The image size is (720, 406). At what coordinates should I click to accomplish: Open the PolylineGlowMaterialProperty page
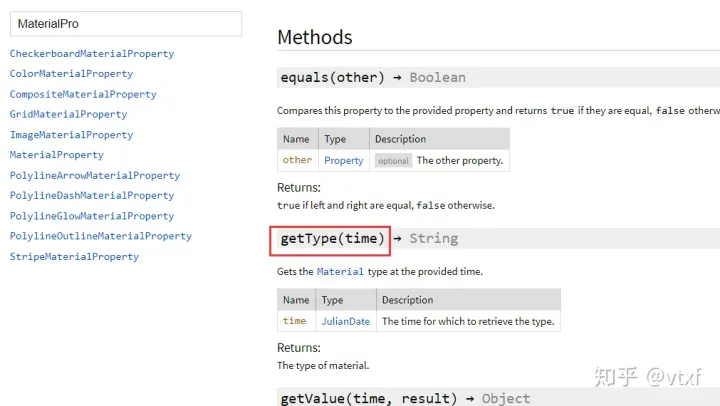pos(92,216)
